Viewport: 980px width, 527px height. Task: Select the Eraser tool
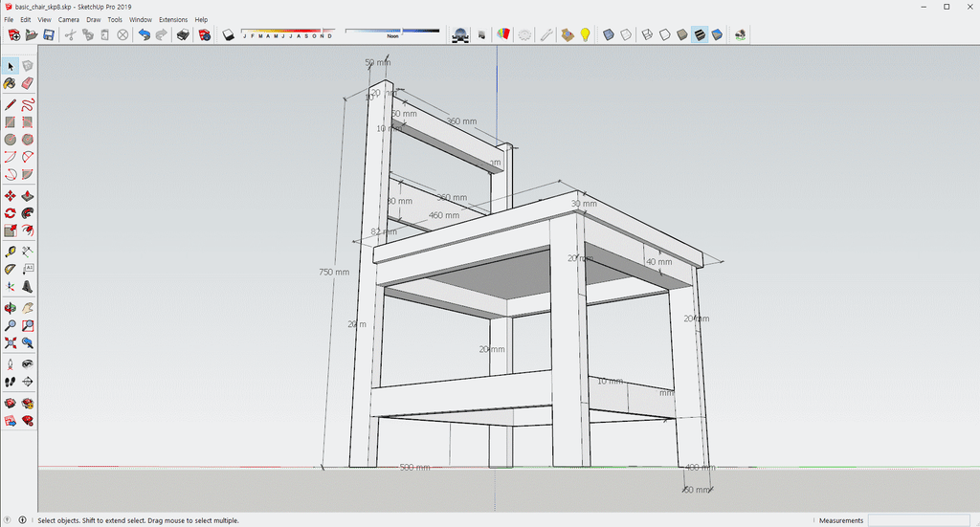click(28, 83)
